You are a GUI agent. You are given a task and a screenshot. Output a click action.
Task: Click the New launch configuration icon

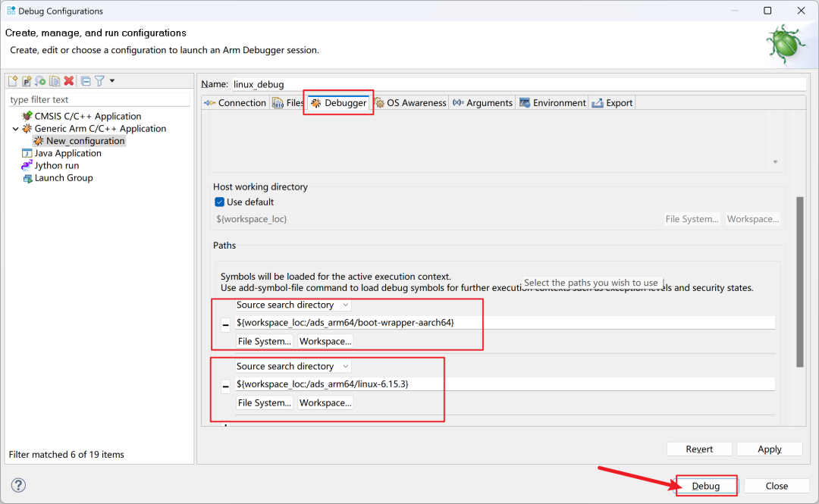(x=13, y=81)
